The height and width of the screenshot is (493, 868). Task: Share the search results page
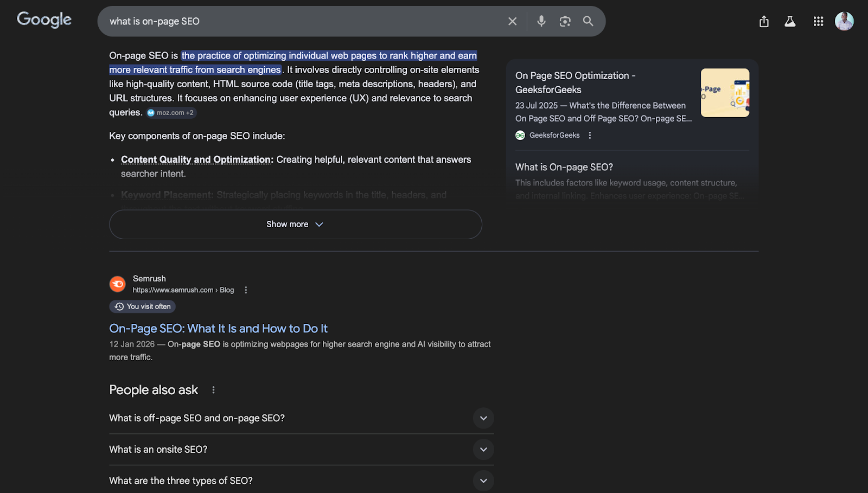[763, 21]
